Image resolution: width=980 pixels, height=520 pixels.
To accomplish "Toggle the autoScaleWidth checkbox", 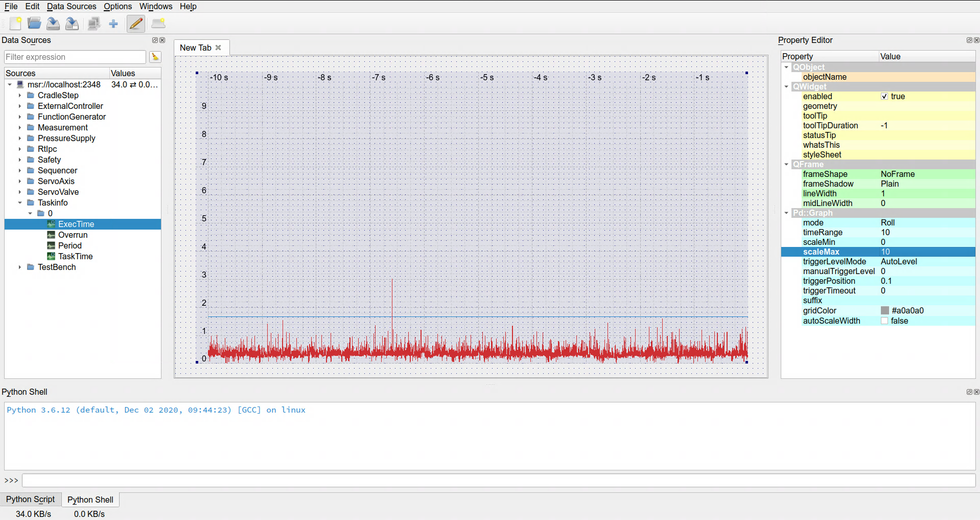I will [884, 321].
